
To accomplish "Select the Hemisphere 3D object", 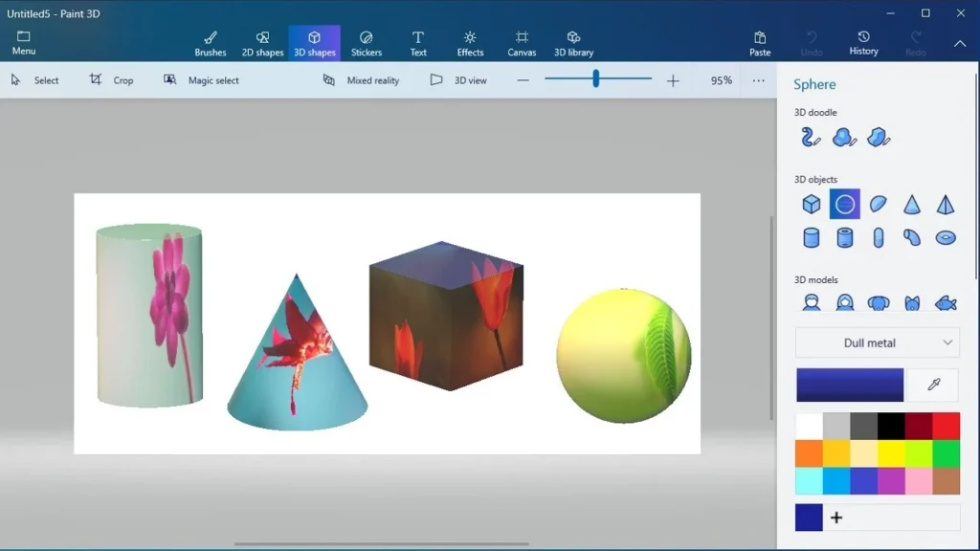I will pyautogui.click(x=879, y=205).
